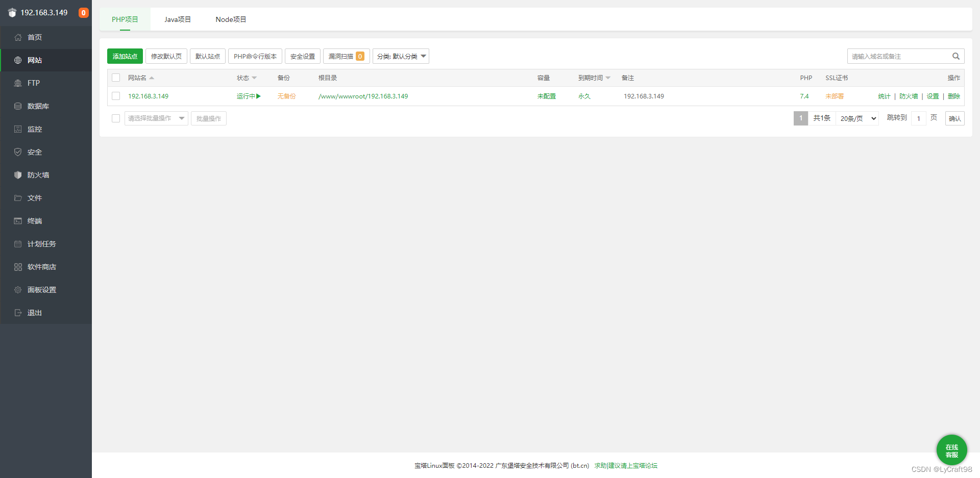This screenshot has height=478, width=980.
Task: Click the 批量操作 button
Action: click(209, 118)
